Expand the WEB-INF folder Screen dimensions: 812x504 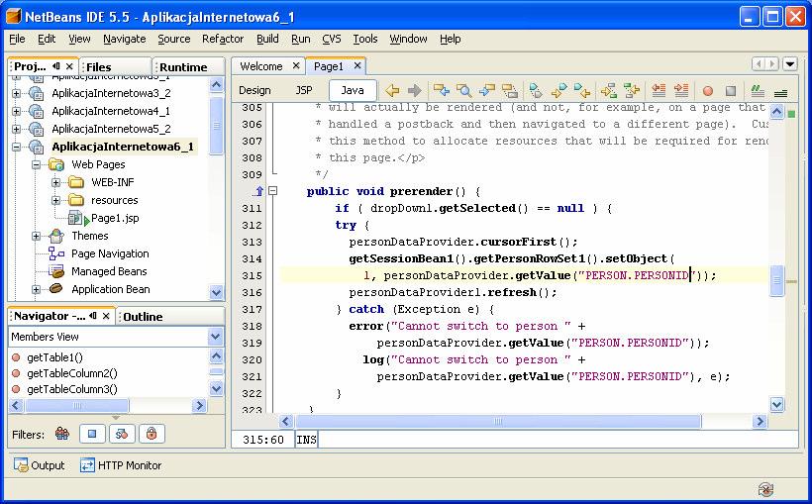tap(55, 183)
